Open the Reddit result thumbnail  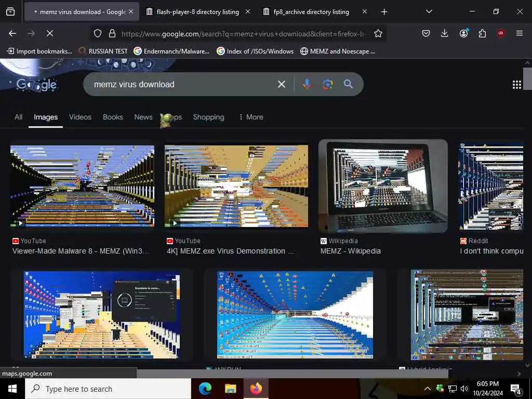(491, 187)
